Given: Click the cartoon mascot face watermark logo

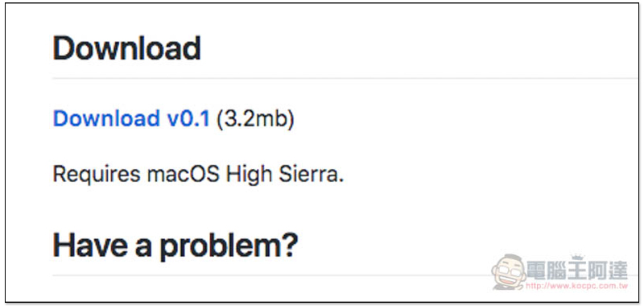Looking at the screenshot, I should coord(510,271).
